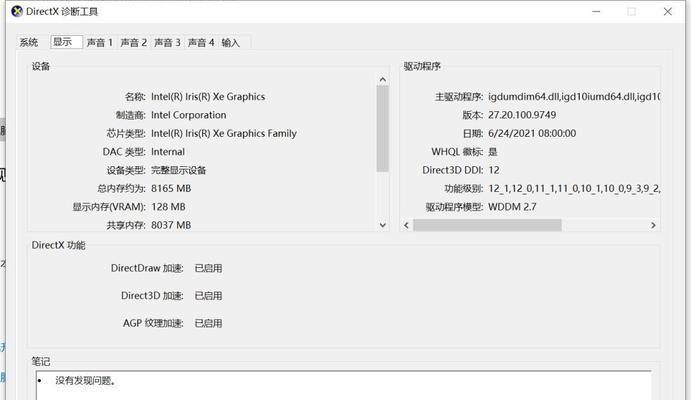This screenshot has width=691, height=400.
Task: Click driver model value WDDM 2.7
Action: coord(512,207)
